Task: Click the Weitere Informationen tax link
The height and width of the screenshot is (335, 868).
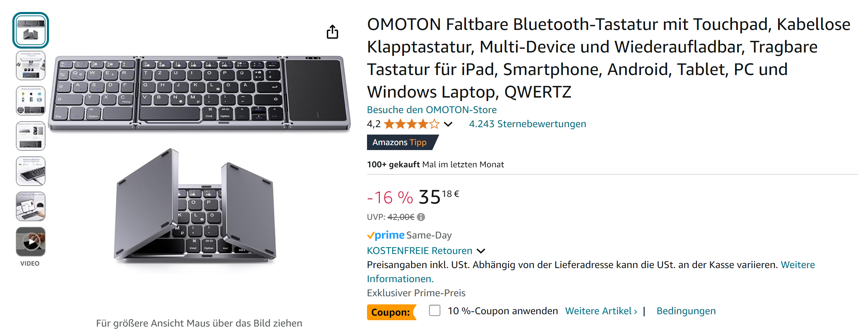Action: [x=400, y=279]
